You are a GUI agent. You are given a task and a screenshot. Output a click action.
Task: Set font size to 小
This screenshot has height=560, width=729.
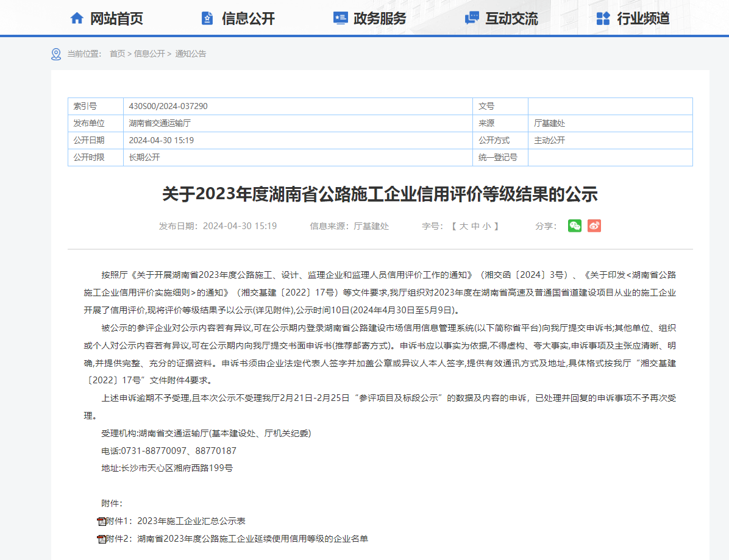pos(486,226)
